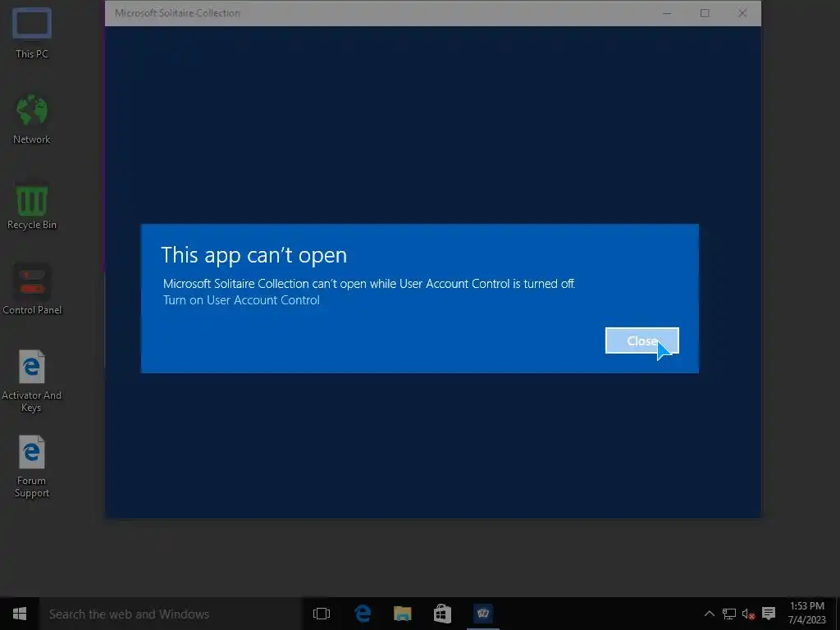Open the Windows Start menu
This screenshot has height=630, width=840.
[x=20, y=614]
